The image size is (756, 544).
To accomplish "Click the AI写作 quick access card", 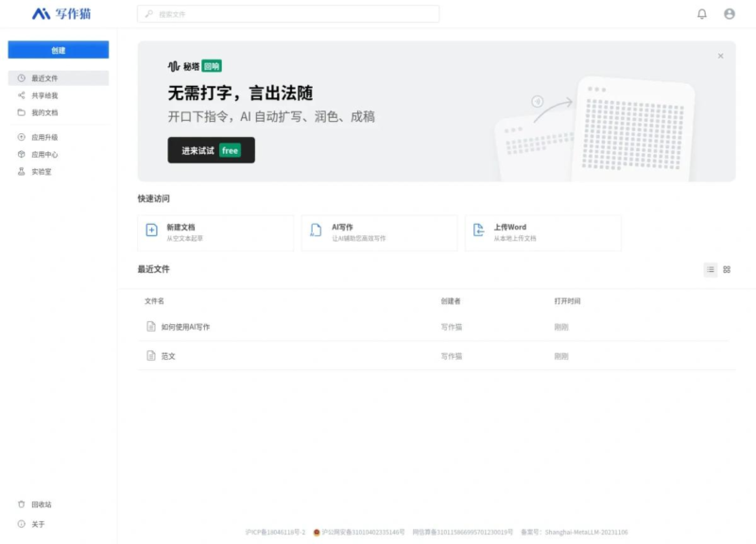I will pos(379,232).
